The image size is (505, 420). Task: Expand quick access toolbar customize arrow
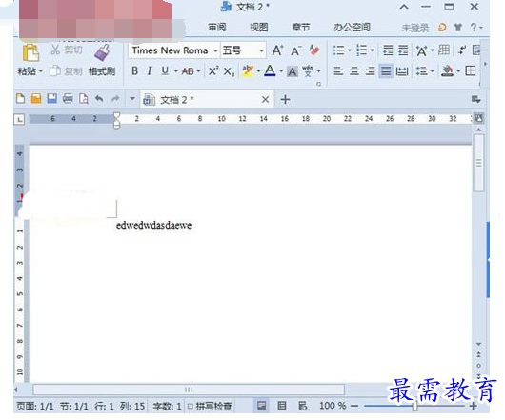(132, 98)
